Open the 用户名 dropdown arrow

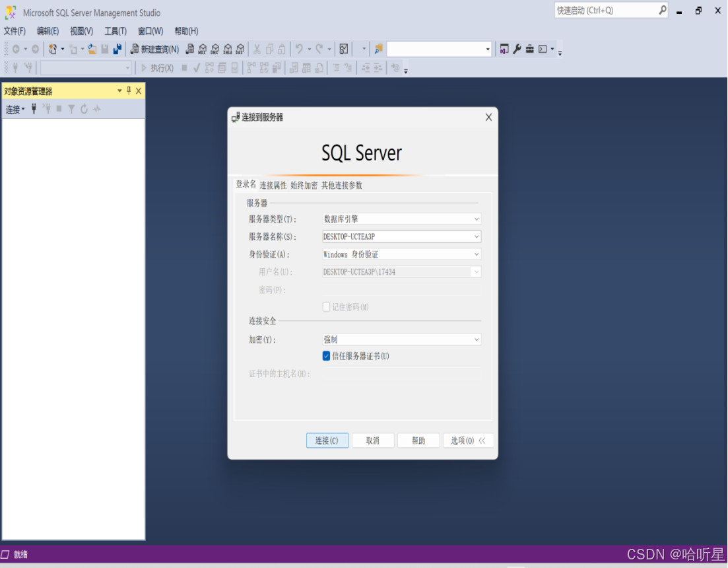click(477, 271)
